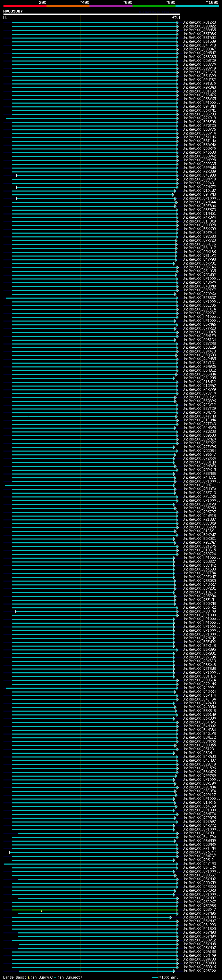This screenshot has height=980, width=222.
Task: Select hit UniRef100_Q5UAT0
Action: pos(199,489)
